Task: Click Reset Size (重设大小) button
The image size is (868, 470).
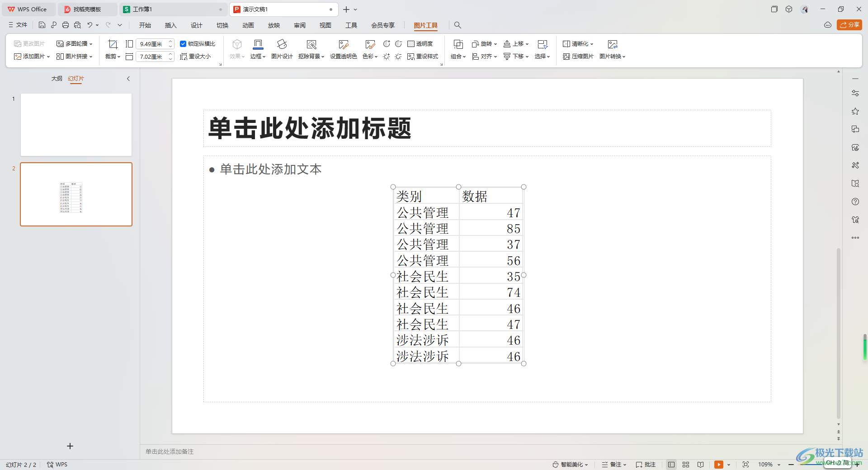Action: pos(195,56)
